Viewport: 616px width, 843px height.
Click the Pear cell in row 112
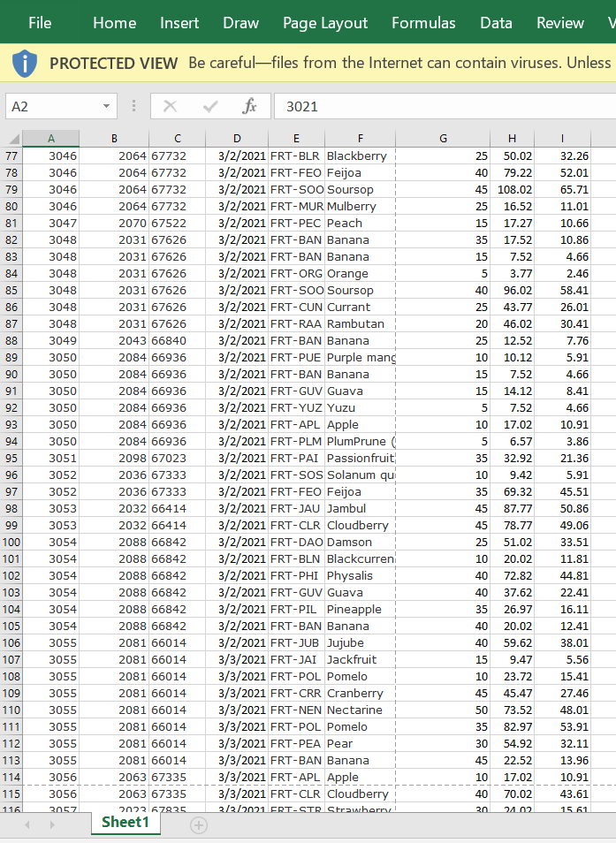coord(360,743)
